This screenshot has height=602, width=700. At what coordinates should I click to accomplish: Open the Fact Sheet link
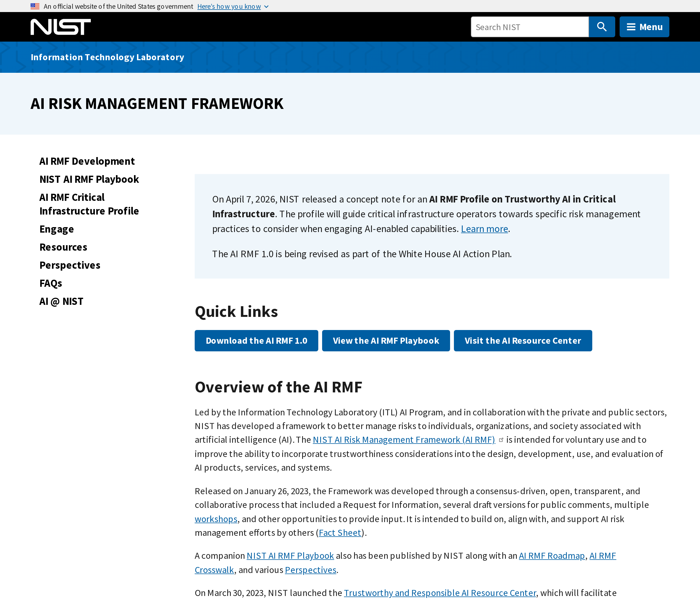point(340,533)
